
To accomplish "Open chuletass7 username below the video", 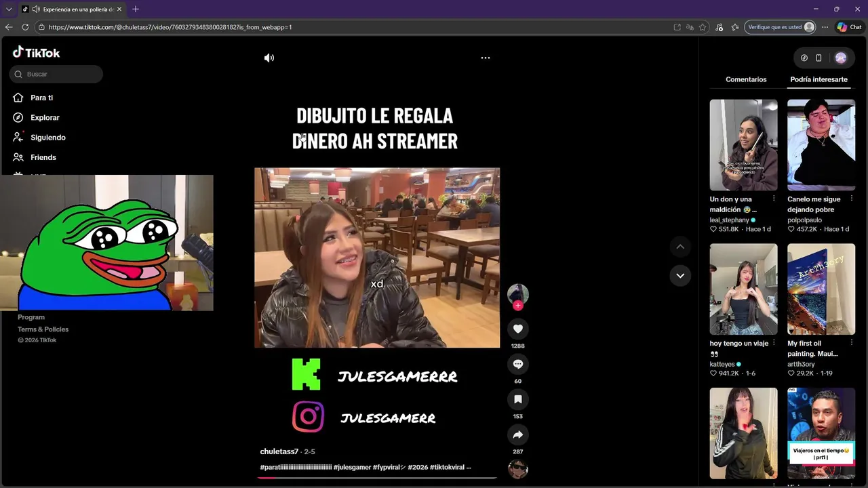I will [279, 451].
